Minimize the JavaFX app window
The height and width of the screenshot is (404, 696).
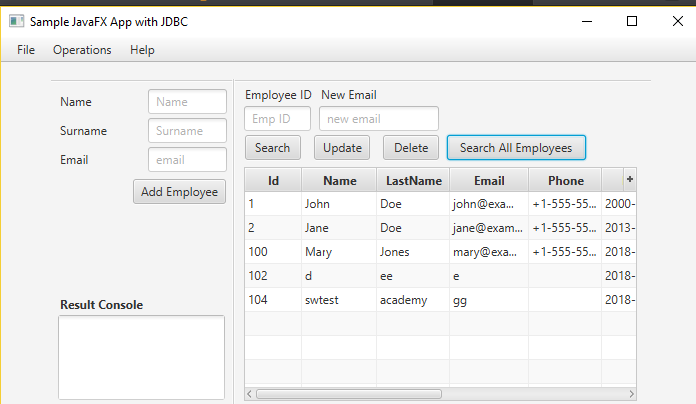pos(587,21)
